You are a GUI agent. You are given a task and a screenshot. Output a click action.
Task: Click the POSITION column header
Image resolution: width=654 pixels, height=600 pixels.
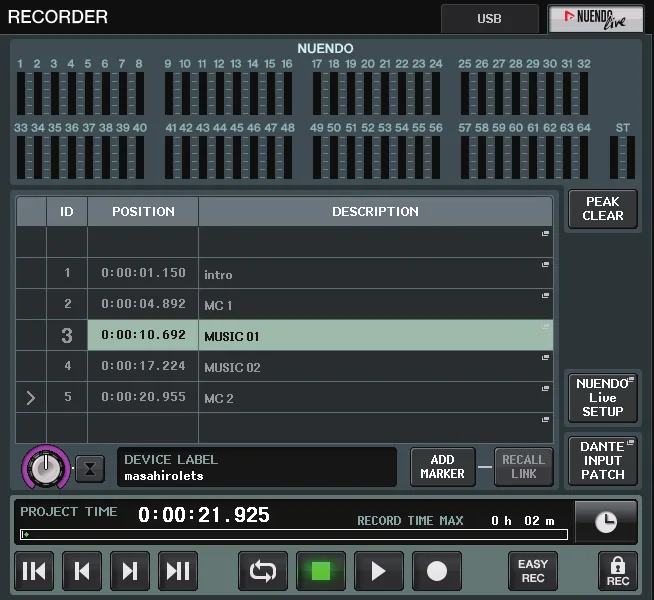click(x=143, y=211)
